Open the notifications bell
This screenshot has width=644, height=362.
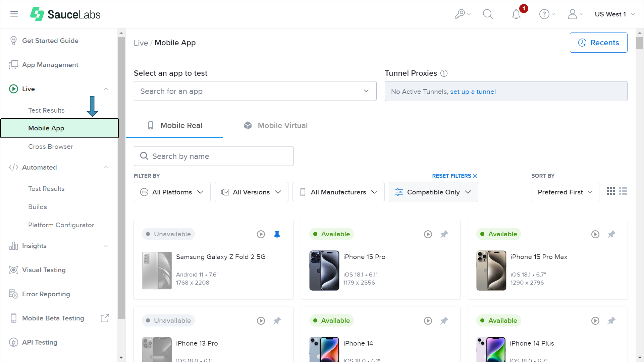click(516, 14)
